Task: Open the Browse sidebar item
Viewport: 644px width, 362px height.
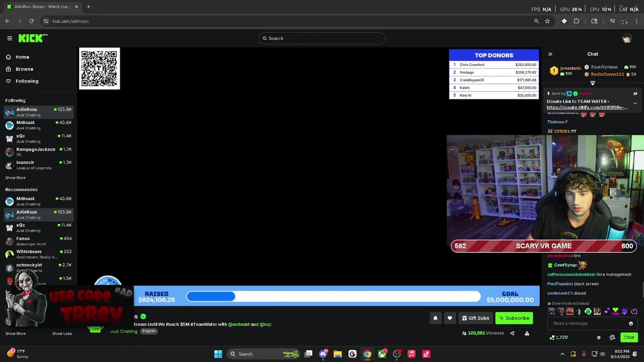Action: tap(20, 69)
